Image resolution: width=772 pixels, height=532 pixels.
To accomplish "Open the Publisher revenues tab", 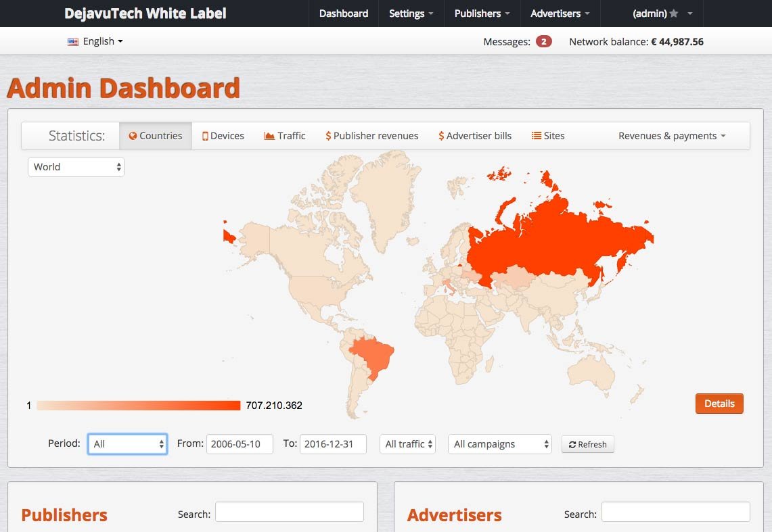I will (x=371, y=136).
